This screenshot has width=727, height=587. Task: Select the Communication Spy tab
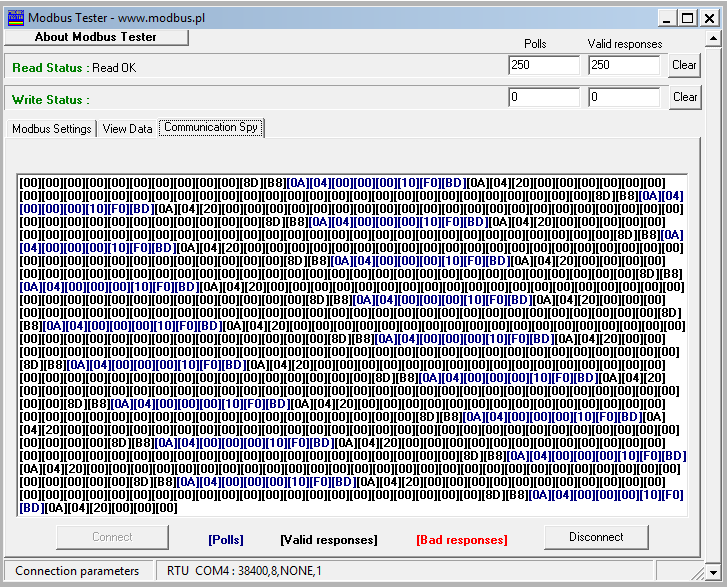click(211, 127)
